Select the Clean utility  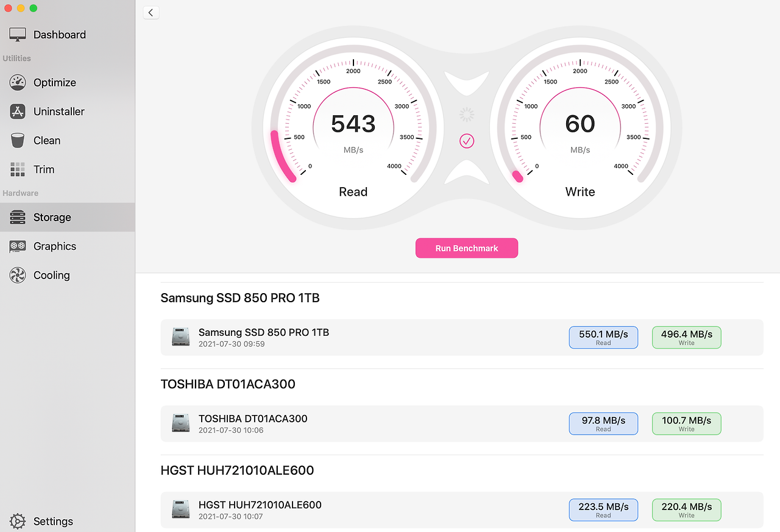(x=68, y=140)
